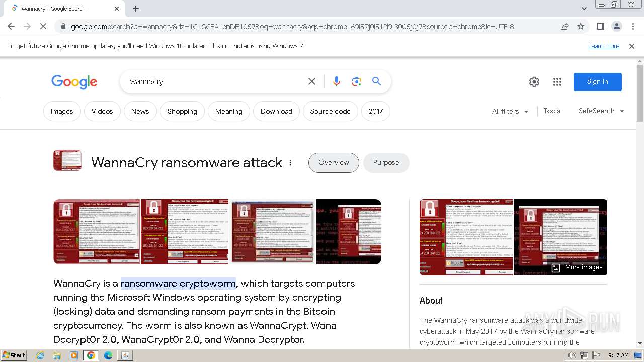Image resolution: width=644 pixels, height=362 pixels.
Task: Select the Download filter chip
Action: 276,111
